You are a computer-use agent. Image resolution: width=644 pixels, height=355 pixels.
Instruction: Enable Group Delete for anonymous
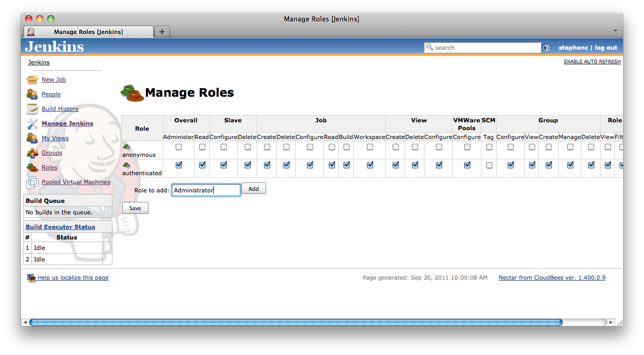(x=591, y=147)
